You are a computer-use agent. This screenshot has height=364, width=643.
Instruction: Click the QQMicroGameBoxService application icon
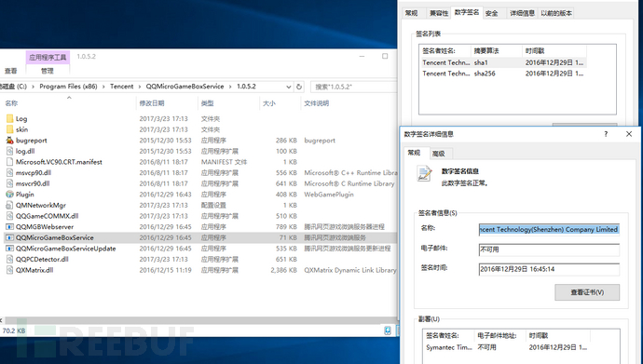(x=10, y=237)
